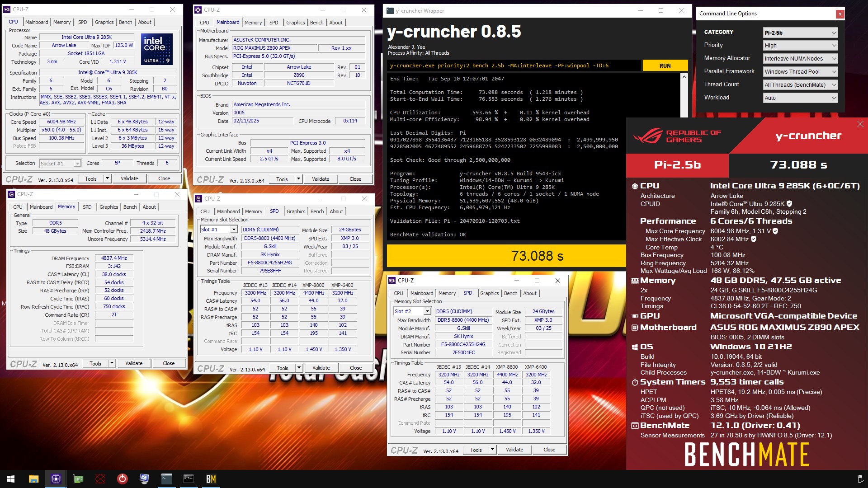Open the Thread Count dropdown
This screenshot has width=868, height=488.
click(x=800, y=85)
